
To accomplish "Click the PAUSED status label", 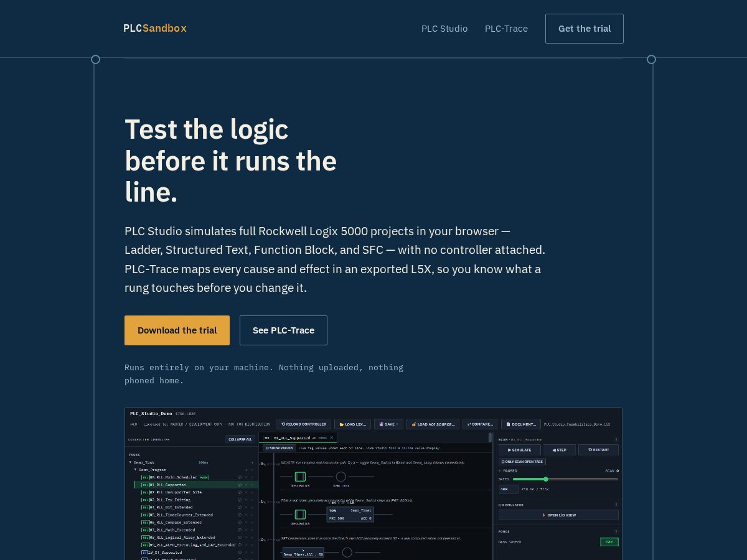I will (510, 471).
